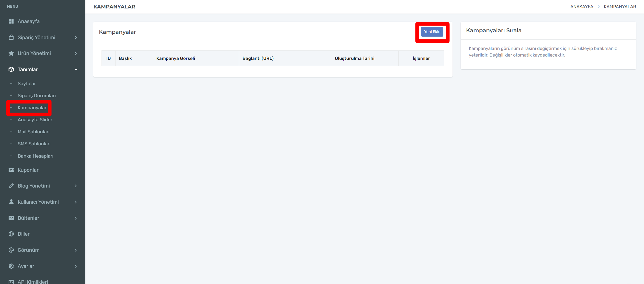The width and height of the screenshot is (644, 284).
Task: Open Anasayfa Slider menu item
Action: [x=35, y=119]
